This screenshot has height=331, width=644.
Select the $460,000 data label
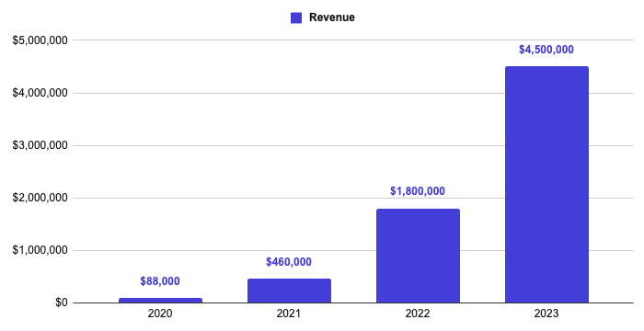pos(289,262)
